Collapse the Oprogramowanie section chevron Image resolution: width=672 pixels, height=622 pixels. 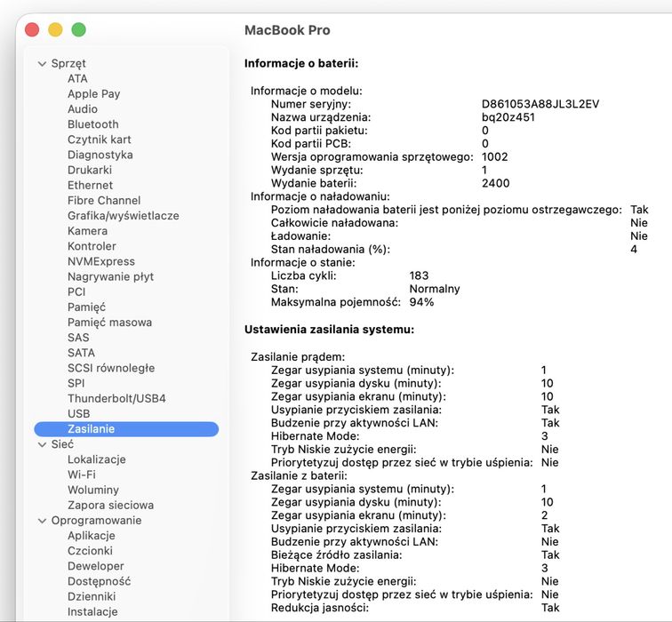pos(42,521)
